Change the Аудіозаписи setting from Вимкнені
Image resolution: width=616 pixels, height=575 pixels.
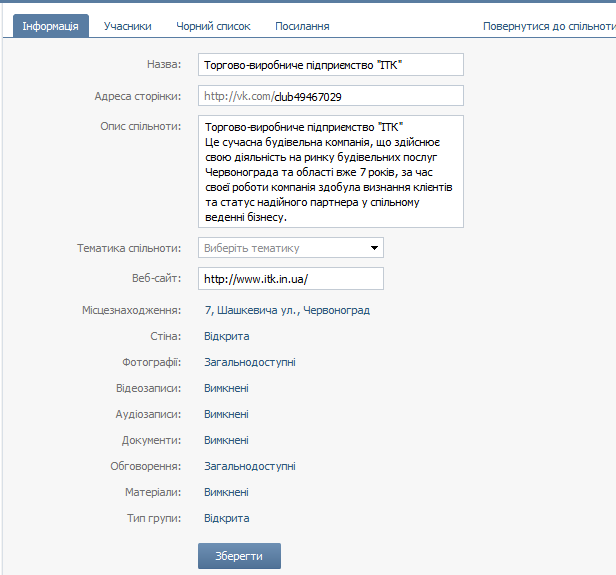[x=226, y=414]
